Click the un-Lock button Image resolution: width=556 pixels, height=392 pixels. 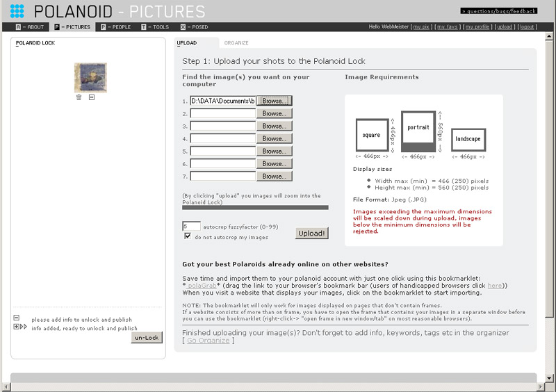147,338
